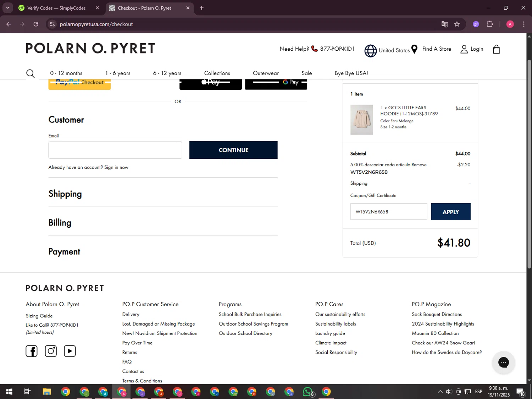Viewport: 532px width, 399px height.
Task: Click the United States globe icon
Action: pos(371,51)
